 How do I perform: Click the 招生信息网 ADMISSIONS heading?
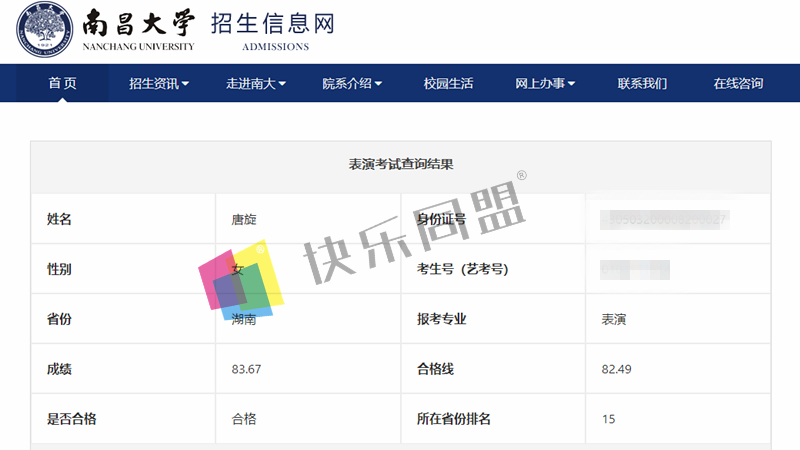273,32
